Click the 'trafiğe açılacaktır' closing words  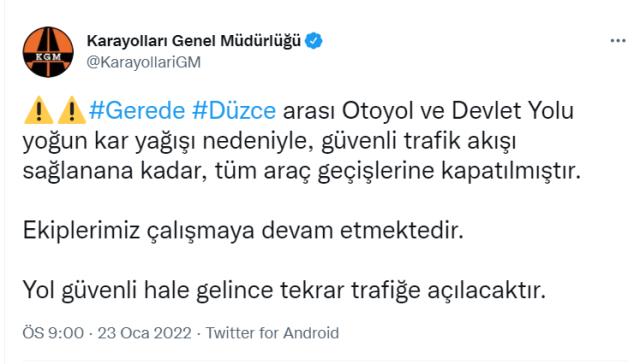point(449,291)
